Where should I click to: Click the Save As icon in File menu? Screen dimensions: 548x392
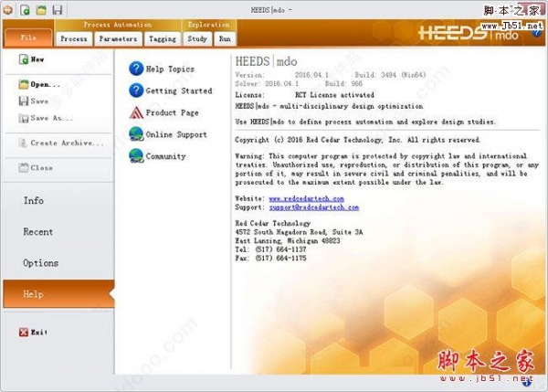pos(24,118)
